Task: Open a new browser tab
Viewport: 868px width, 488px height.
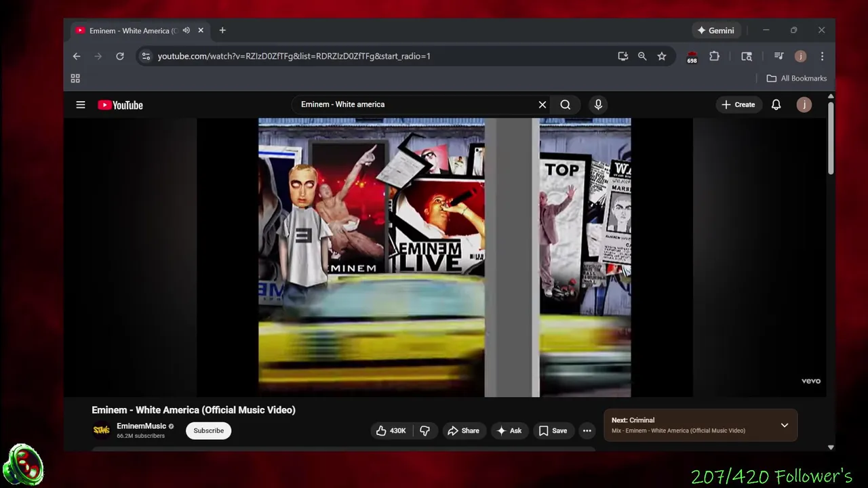Action: [x=222, y=30]
